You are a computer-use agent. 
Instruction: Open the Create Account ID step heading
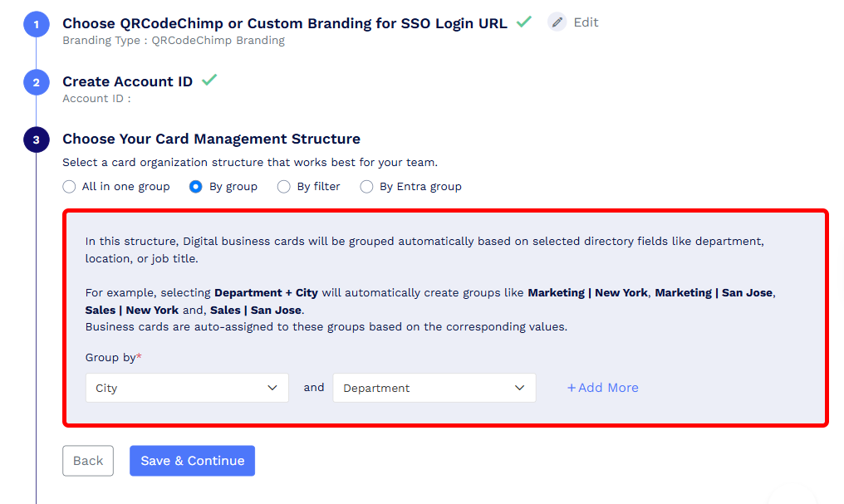[x=128, y=81]
